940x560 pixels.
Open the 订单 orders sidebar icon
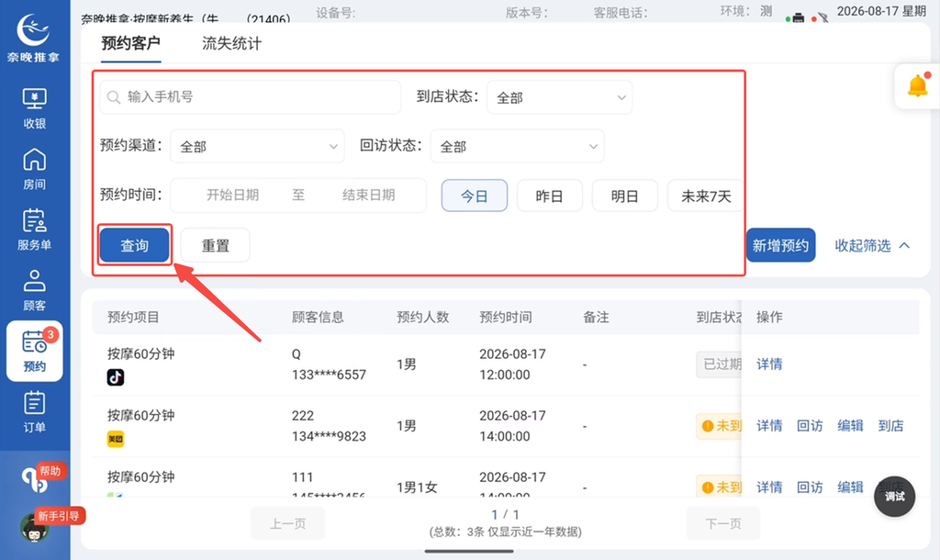tap(34, 412)
